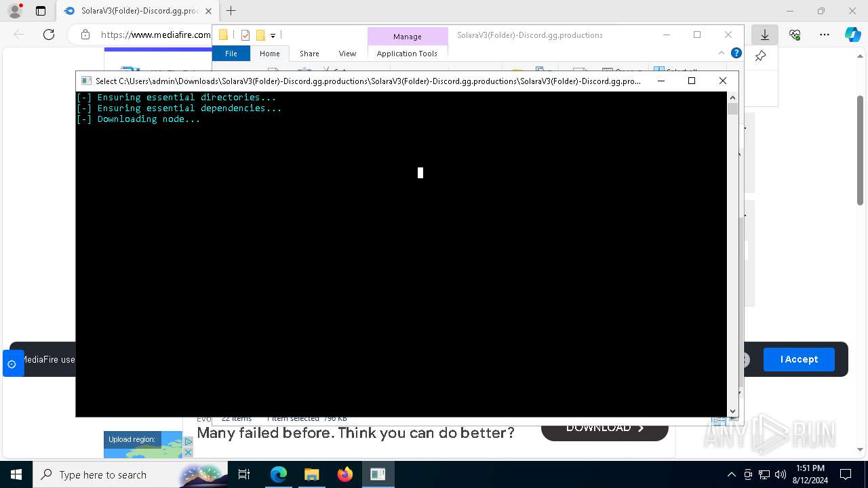Refresh the MediaFire page

[x=49, y=35]
